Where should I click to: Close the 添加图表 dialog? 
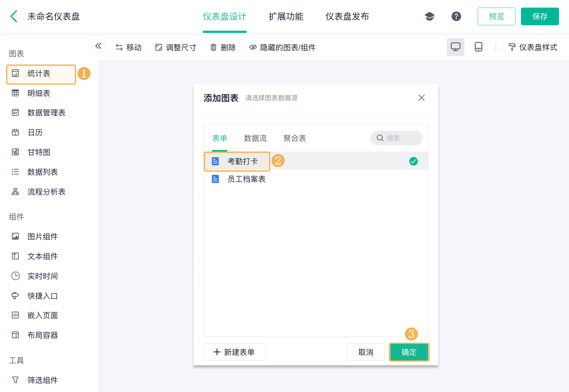pos(421,98)
